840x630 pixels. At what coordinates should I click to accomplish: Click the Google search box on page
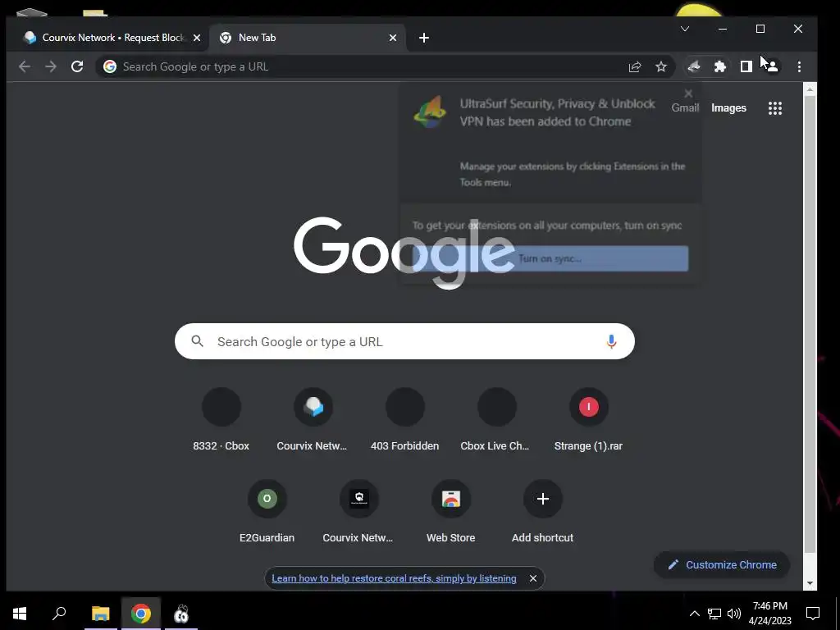pyautogui.click(x=404, y=341)
